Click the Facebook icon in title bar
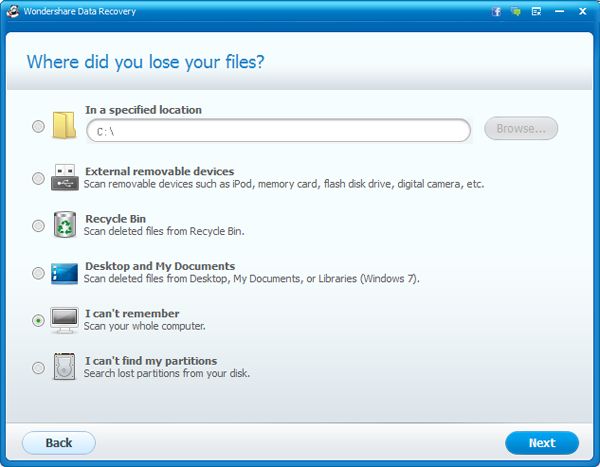600x467 pixels. click(x=497, y=12)
